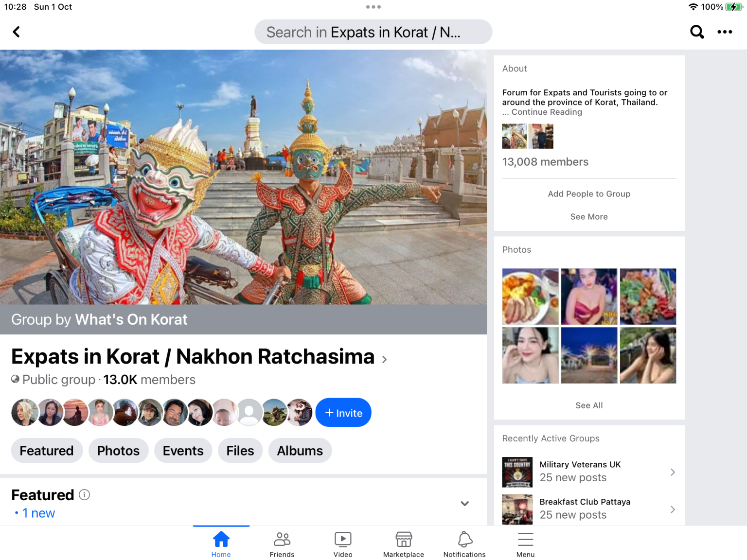Open the woman in blue top photo
The width and height of the screenshot is (747, 560).
531,355
